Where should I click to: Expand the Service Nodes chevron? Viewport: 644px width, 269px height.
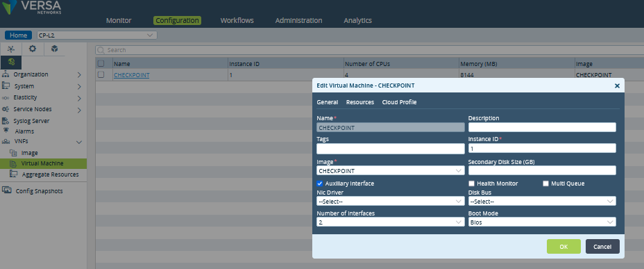click(79, 110)
